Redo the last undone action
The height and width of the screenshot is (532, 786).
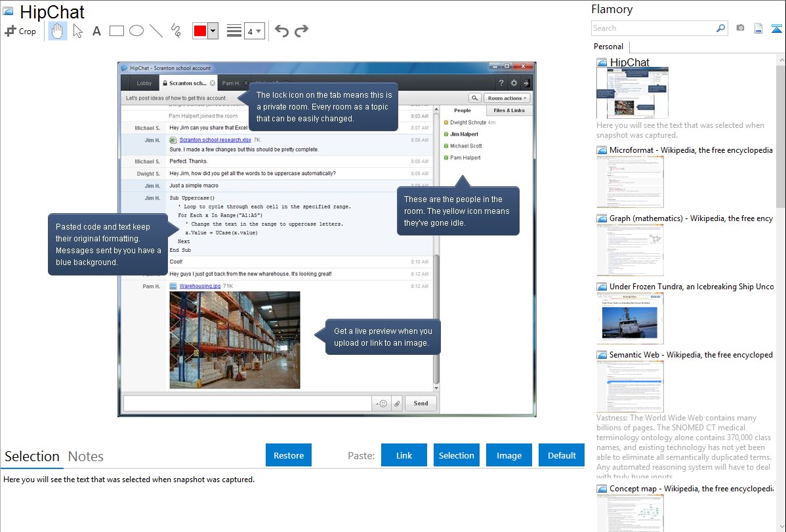click(x=301, y=31)
